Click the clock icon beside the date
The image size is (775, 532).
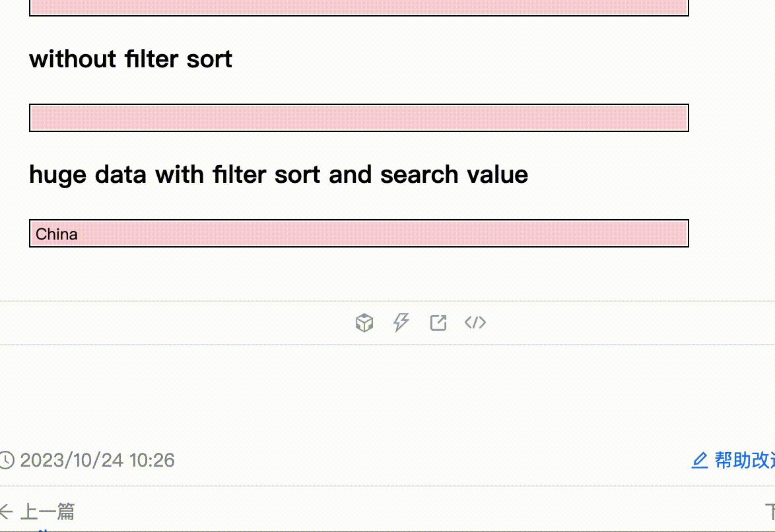[6, 460]
